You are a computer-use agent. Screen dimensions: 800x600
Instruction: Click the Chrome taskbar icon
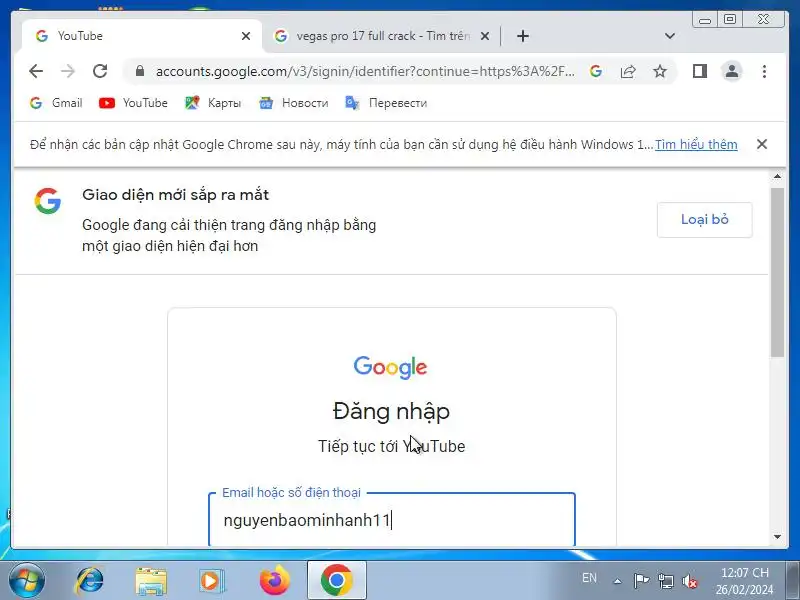pyautogui.click(x=337, y=581)
